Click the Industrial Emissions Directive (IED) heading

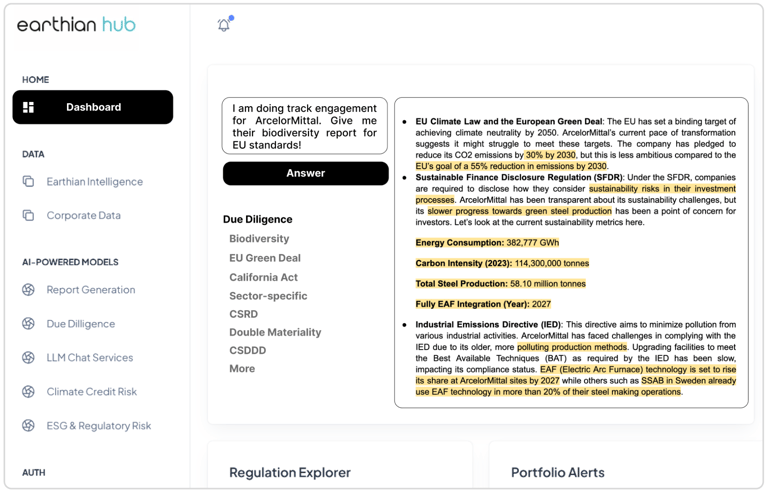point(489,324)
